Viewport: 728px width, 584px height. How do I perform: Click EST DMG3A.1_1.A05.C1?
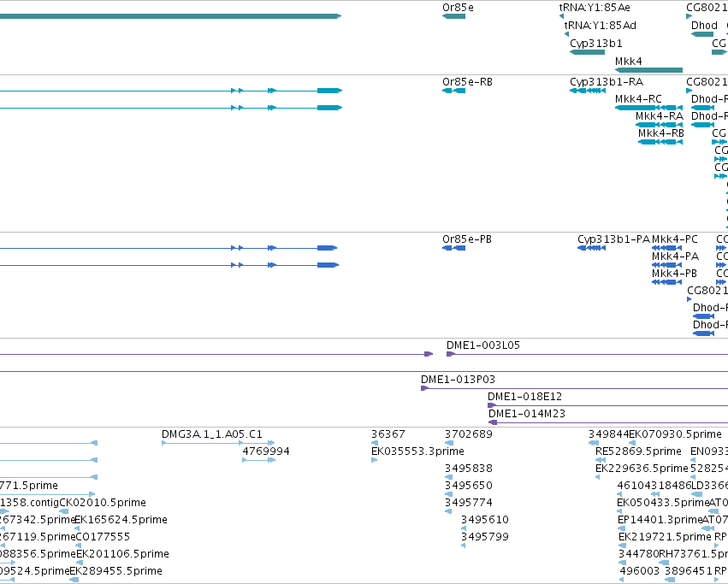point(218,443)
